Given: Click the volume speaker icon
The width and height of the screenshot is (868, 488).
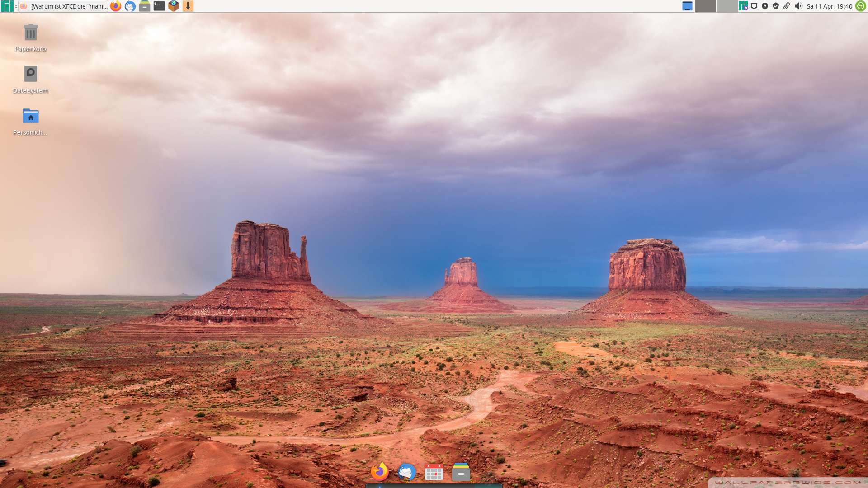Looking at the screenshot, I should pyautogui.click(x=798, y=6).
